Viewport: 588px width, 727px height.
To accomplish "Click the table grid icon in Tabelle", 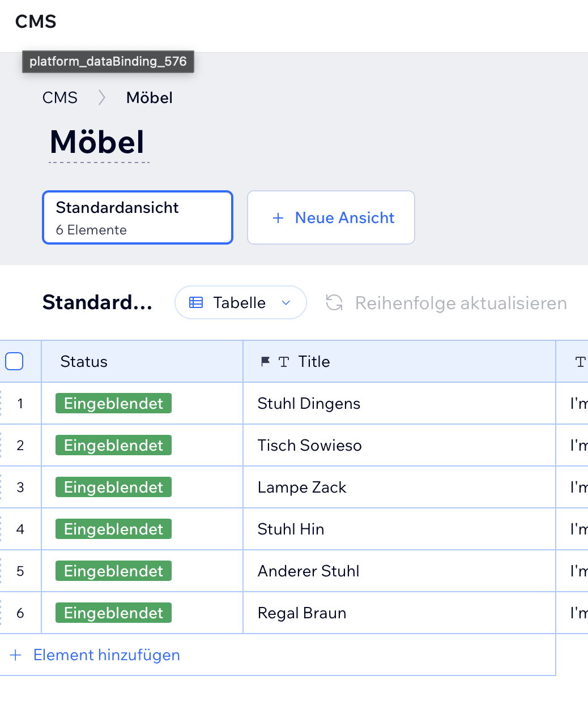I will click(196, 302).
